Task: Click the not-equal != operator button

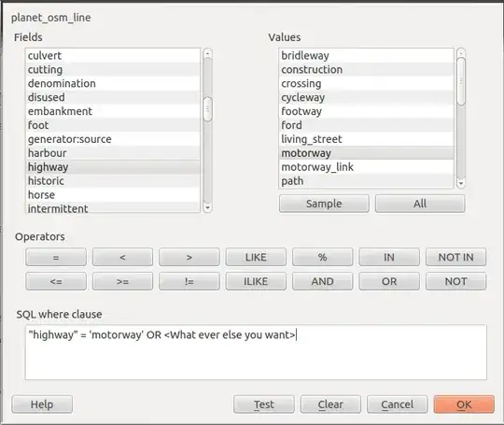Action: [x=189, y=281]
